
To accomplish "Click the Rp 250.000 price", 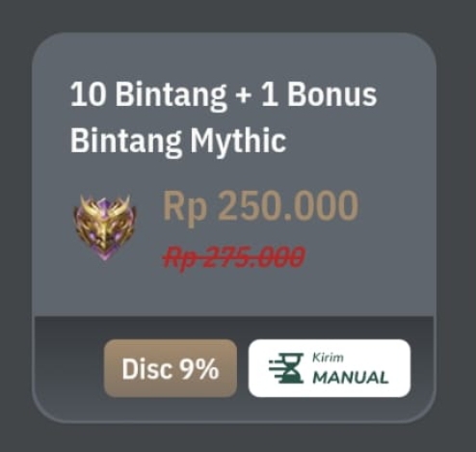I will point(260,205).
